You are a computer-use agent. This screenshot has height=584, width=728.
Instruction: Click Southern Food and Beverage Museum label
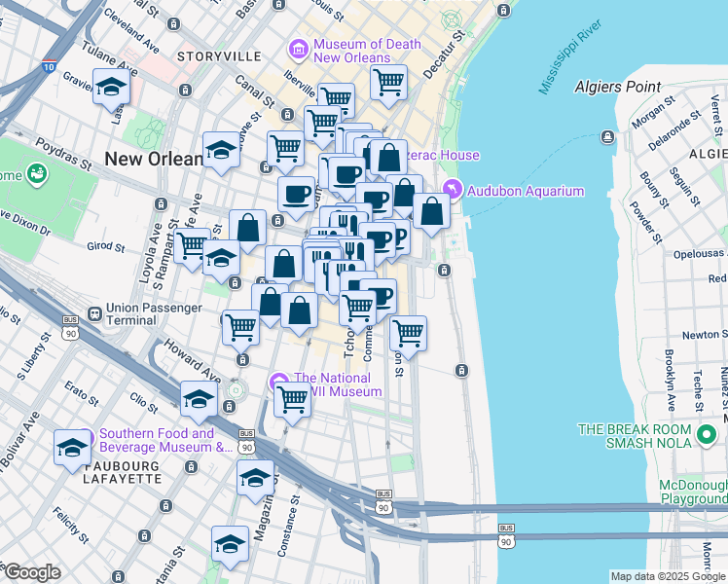tap(165, 440)
